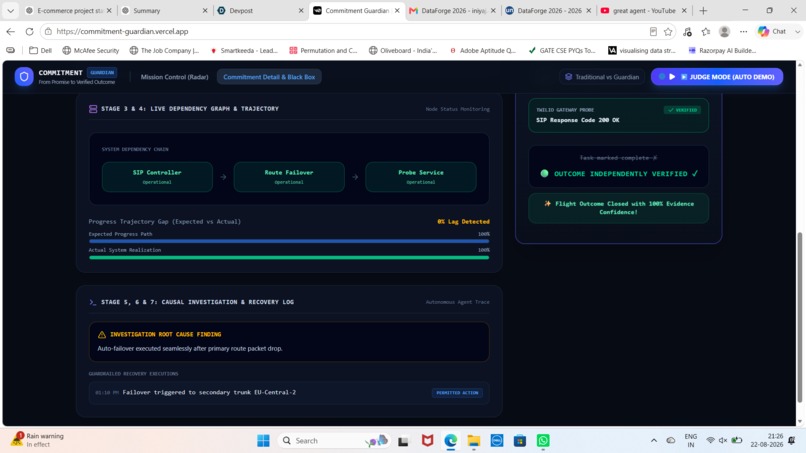Open browser Settings and more menu
The height and width of the screenshot is (453, 806).
(743, 31)
